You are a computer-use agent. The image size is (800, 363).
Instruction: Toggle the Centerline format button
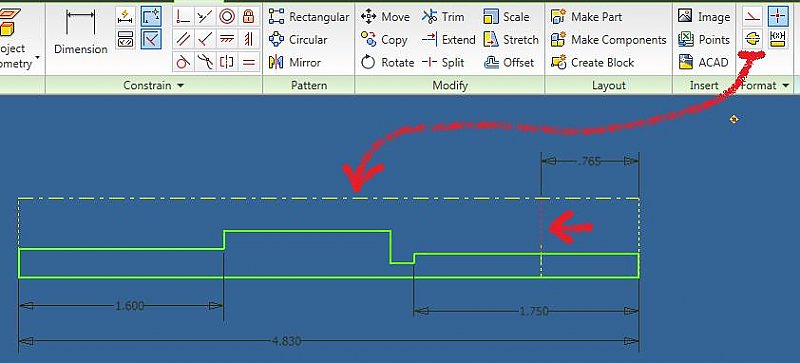[753, 39]
